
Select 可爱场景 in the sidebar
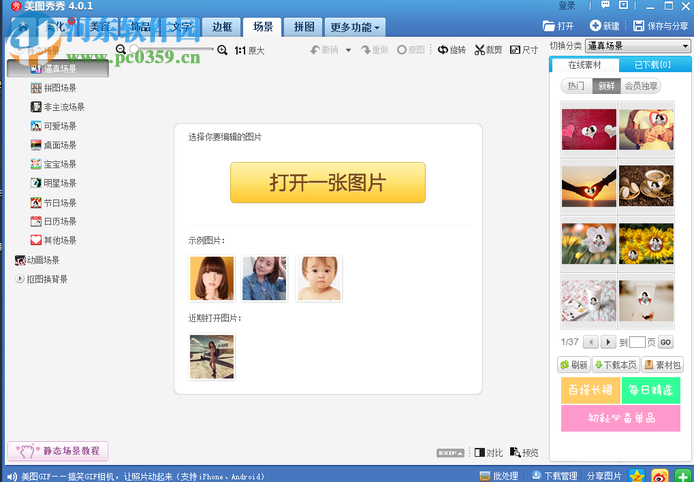click(x=54, y=126)
